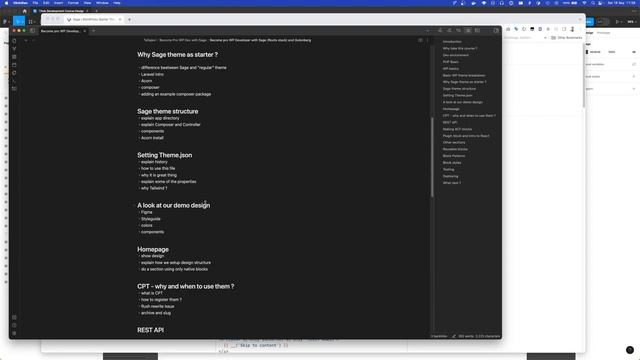Select the active Outline tab icon in right sidebar
Viewport: 640px width, 360px height.
coord(468,31)
